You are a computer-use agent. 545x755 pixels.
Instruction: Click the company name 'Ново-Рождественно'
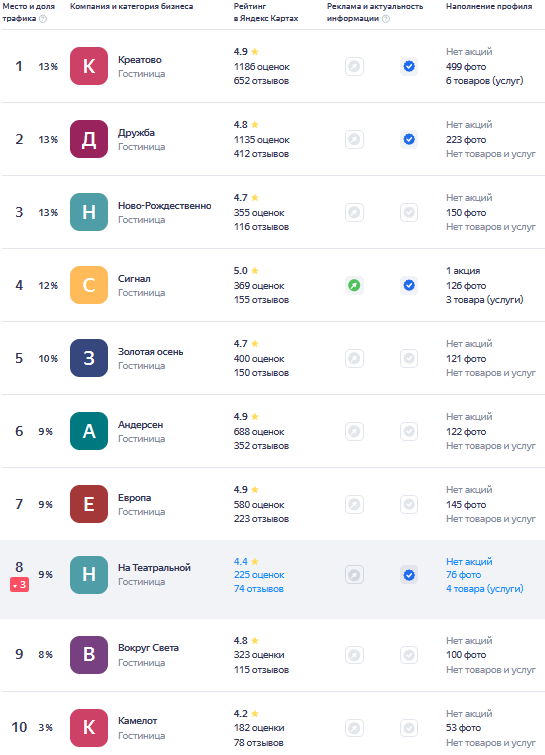click(x=165, y=206)
